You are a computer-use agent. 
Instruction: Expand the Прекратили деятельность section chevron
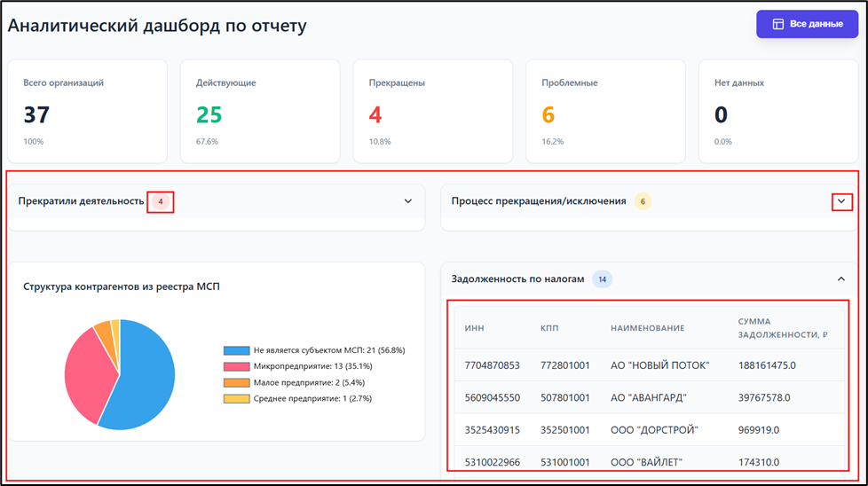(408, 201)
